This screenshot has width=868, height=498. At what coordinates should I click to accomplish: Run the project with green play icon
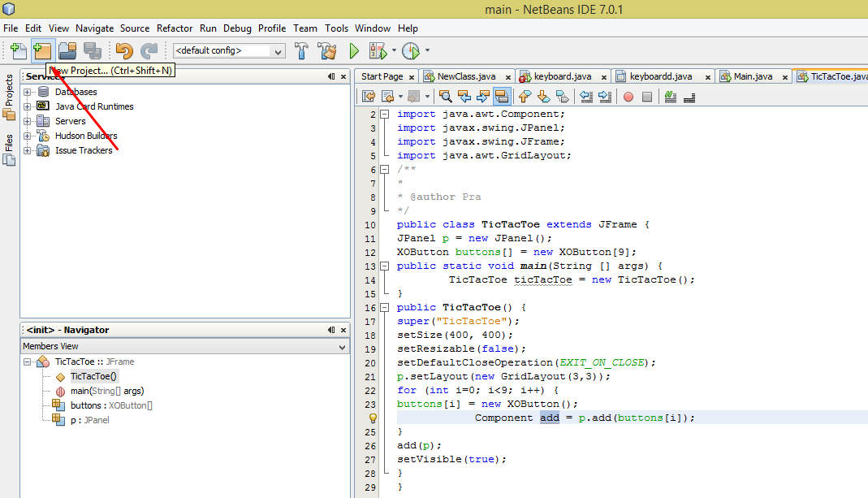354,50
